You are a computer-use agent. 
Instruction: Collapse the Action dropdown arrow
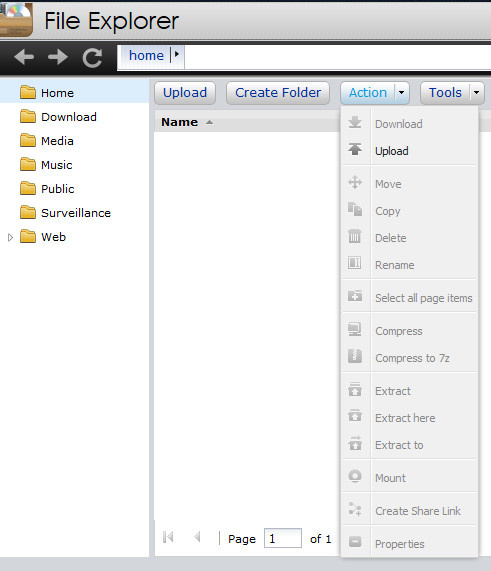click(401, 92)
